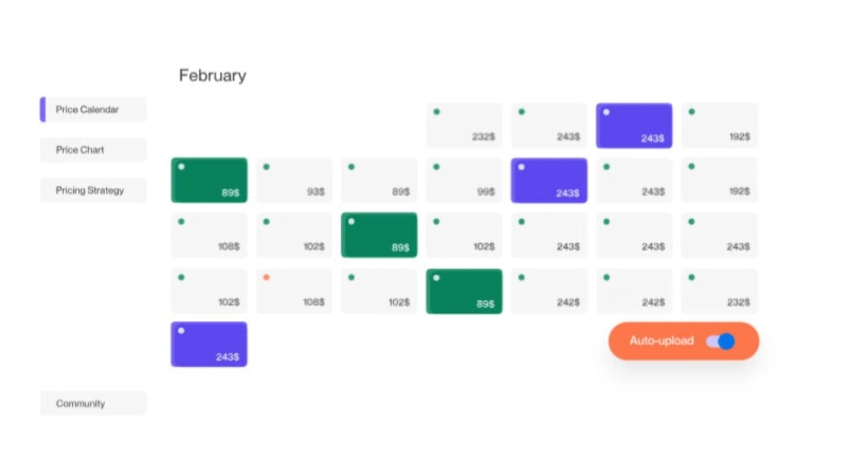
Task: Click the green dot on the 99$ cell
Action: pos(436,166)
